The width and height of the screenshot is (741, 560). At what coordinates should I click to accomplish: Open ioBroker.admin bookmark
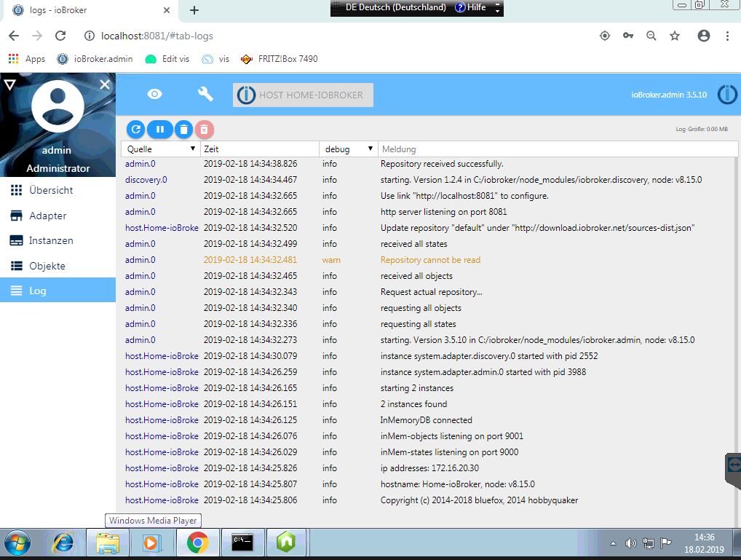(x=95, y=59)
